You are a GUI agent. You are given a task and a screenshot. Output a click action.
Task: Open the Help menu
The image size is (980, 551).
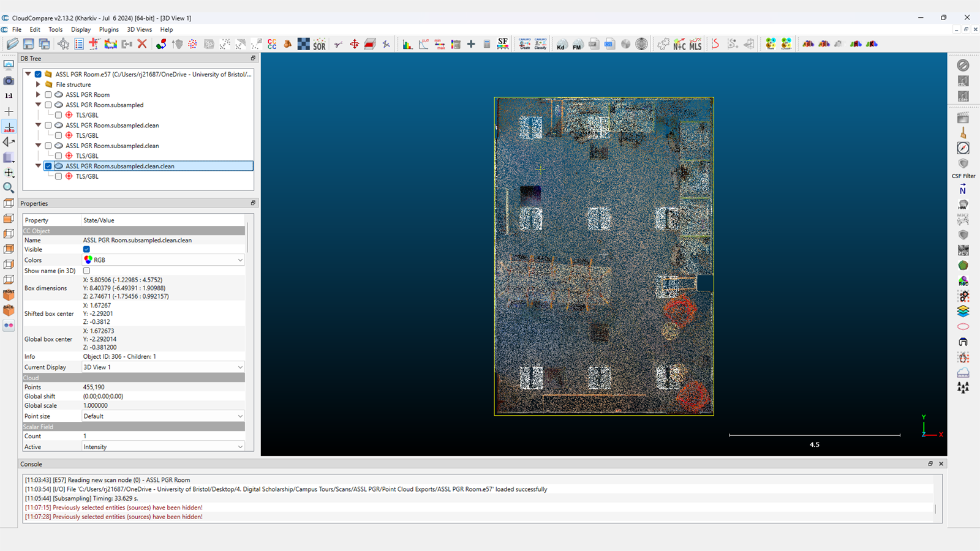point(167,29)
